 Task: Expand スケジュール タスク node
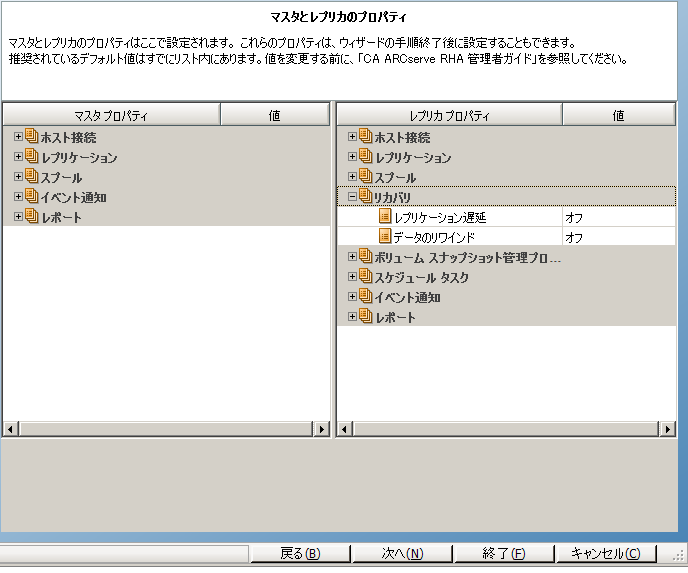352,276
